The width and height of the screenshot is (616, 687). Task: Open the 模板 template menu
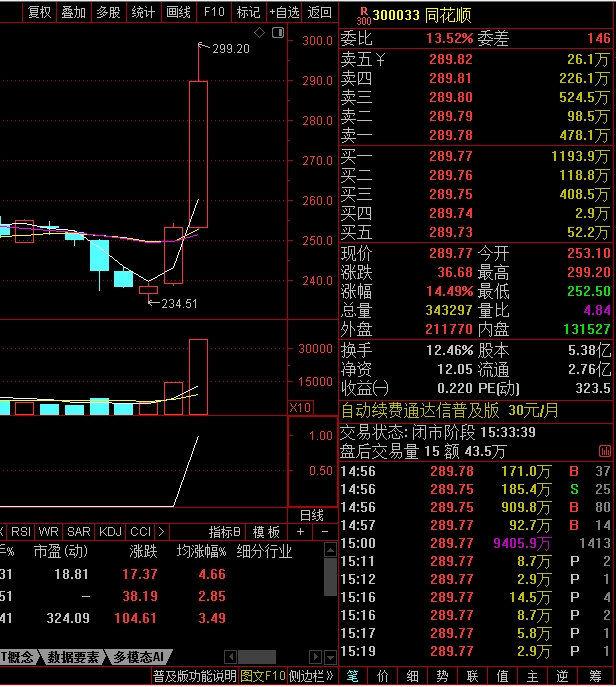(x=266, y=532)
